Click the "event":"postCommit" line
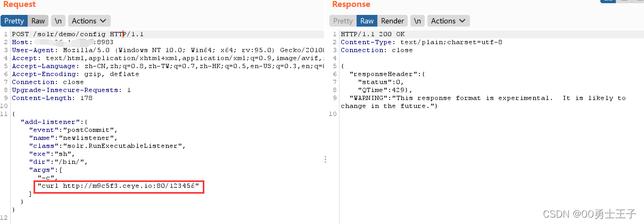 pos(73,130)
